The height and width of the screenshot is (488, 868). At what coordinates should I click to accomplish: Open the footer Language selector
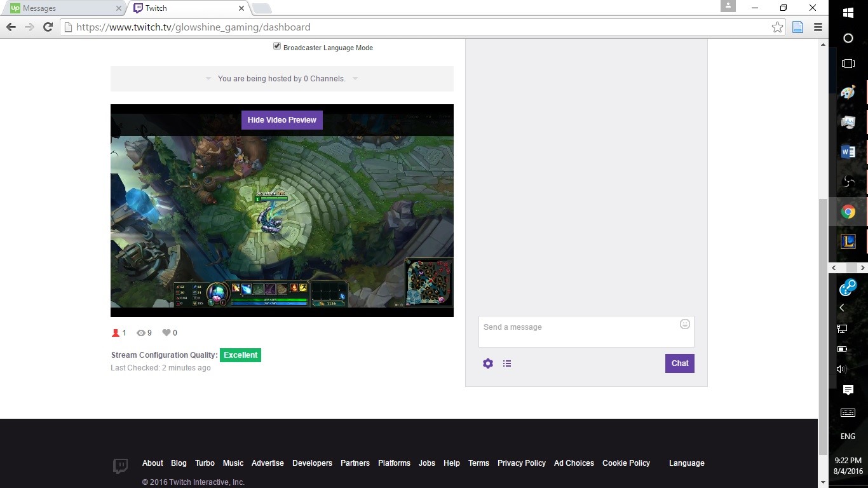(x=687, y=463)
